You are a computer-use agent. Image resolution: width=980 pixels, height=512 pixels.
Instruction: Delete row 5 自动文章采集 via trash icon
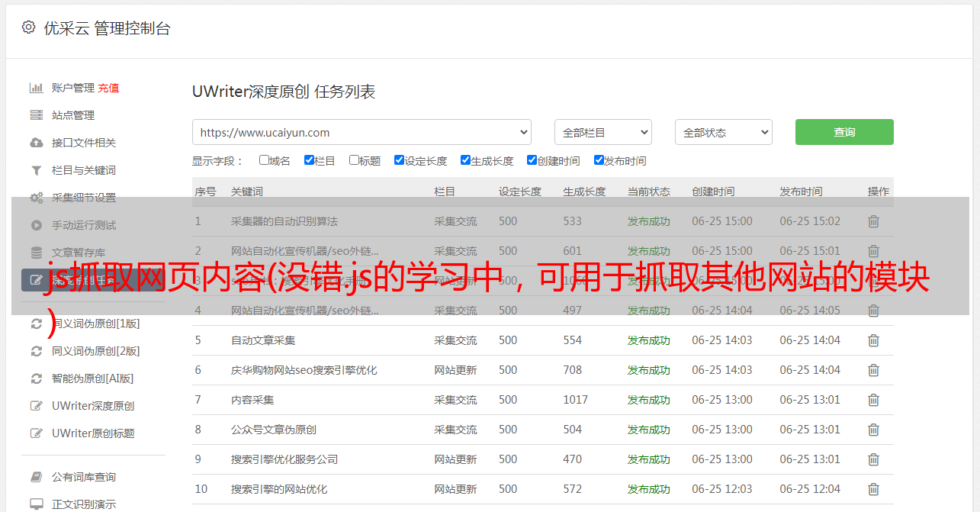click(873, 340)
